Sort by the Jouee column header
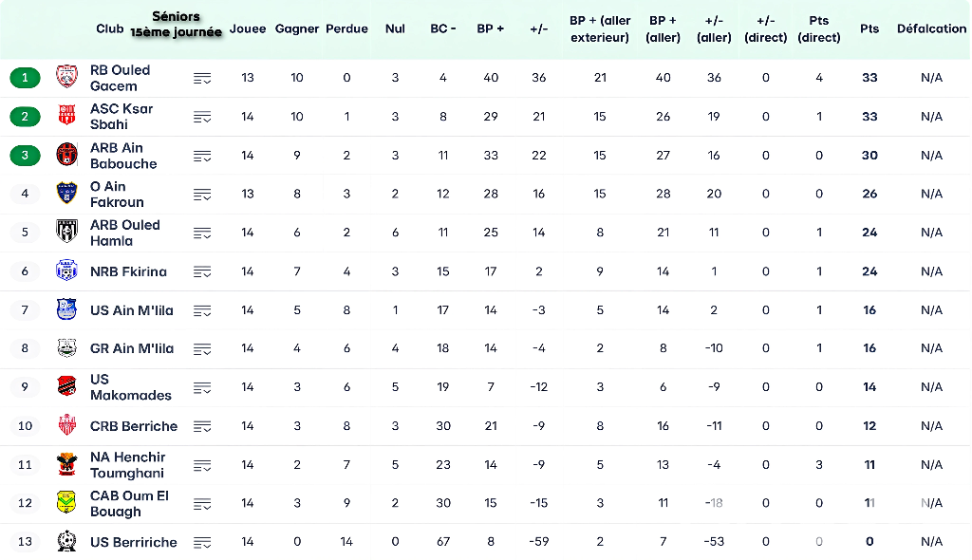This screenshot has height=560, width=972. point(248,28)
